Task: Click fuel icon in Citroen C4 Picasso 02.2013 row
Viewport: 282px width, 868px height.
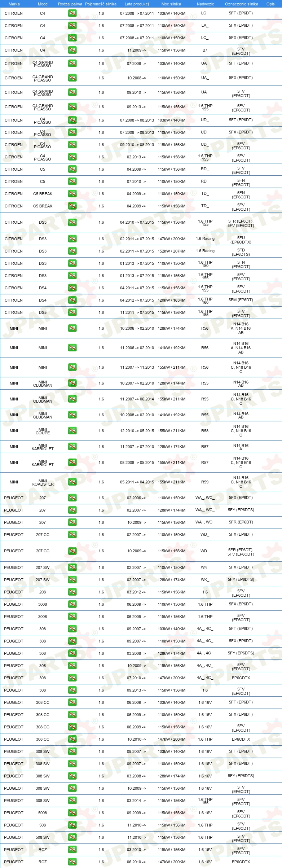Action: (72, 157)
